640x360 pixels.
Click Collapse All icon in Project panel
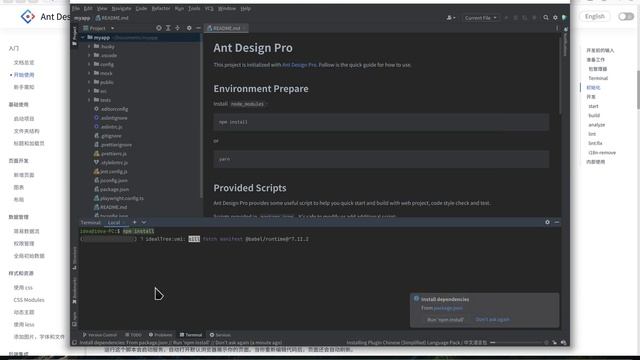178,28
